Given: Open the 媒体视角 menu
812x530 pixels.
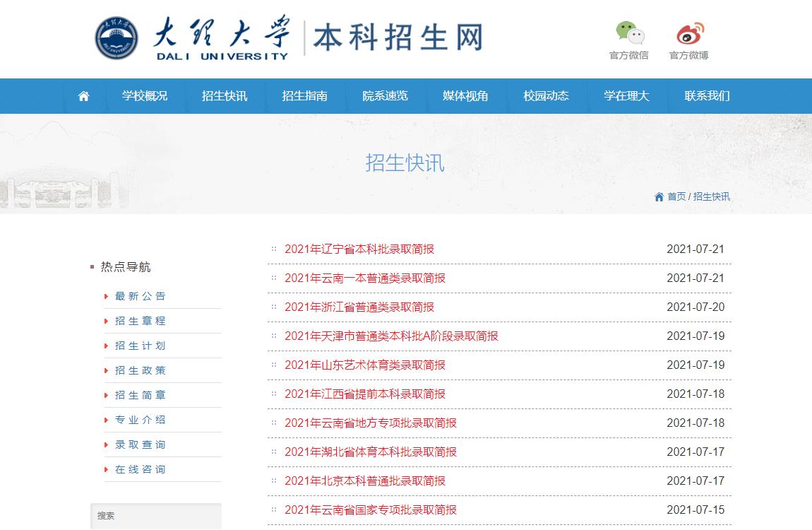Looking at the screenshot, I should point(465,96).
